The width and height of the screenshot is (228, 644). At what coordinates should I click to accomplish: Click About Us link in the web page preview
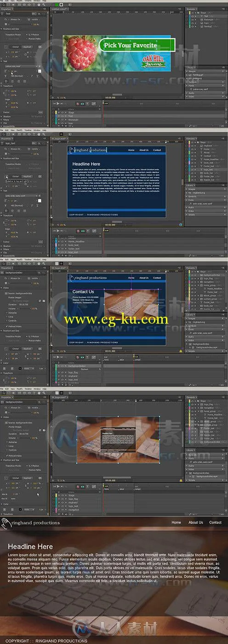tap(196, 522)
